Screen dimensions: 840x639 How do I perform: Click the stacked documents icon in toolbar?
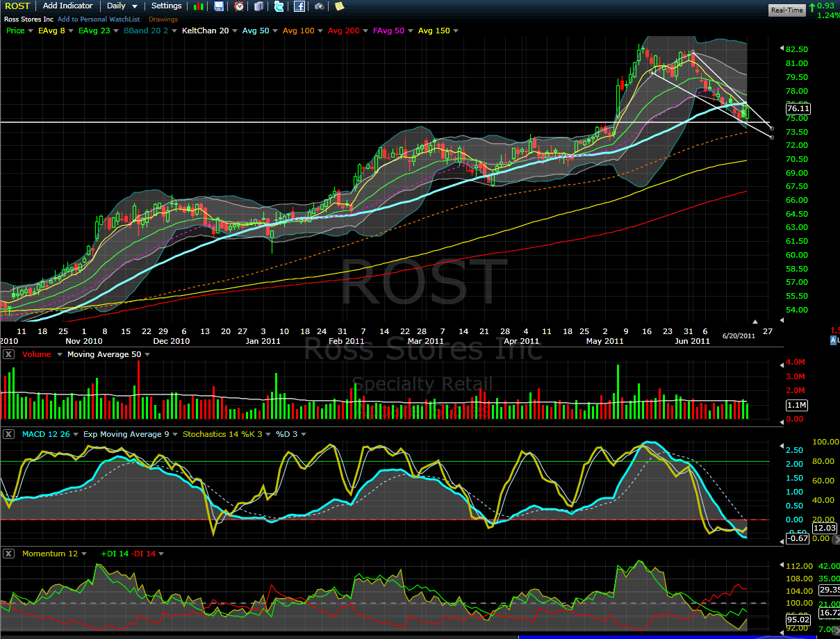(x=258, y=6)
